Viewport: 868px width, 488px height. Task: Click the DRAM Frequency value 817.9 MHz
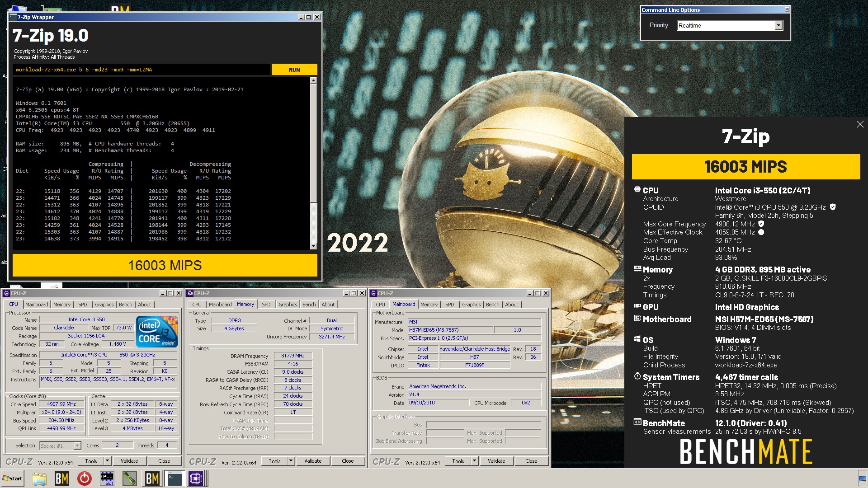tap(293, 356)
